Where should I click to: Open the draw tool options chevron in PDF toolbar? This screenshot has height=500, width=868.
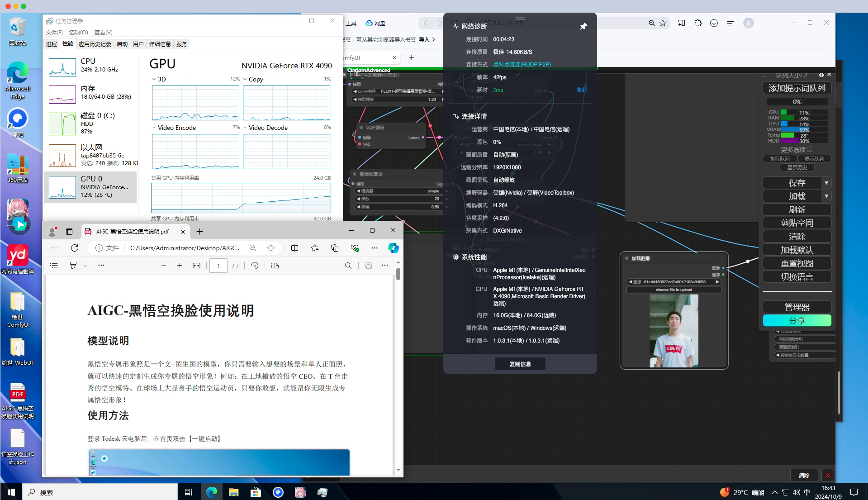[85, 266]
